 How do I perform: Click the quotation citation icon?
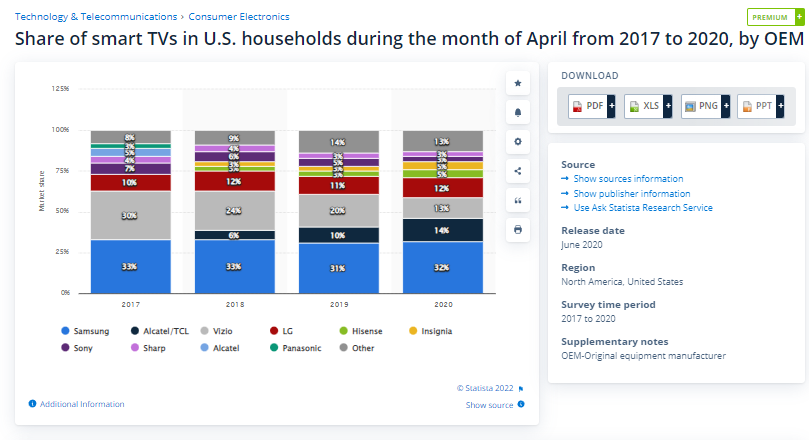(517, 200)
